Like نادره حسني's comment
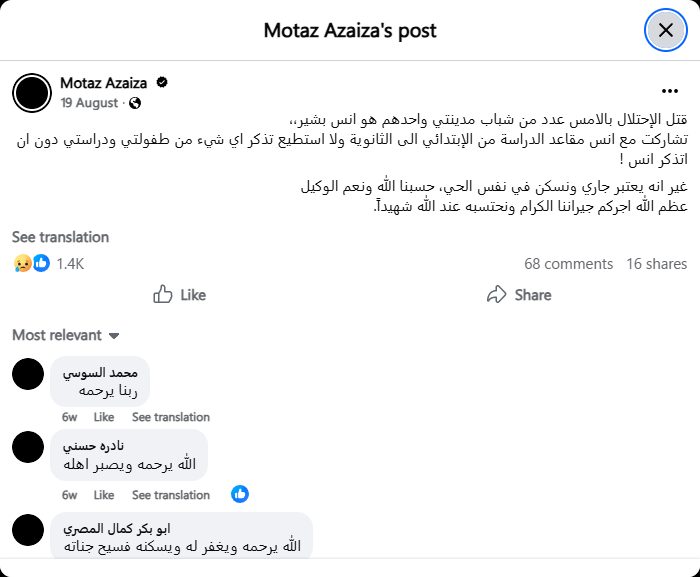 tap(104, 495)
